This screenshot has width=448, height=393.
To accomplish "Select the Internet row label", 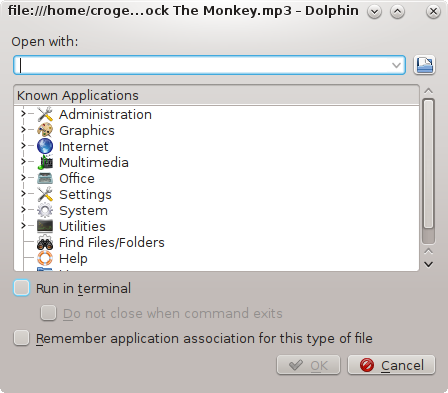I will pyautogui.click(x=84, y=146).
